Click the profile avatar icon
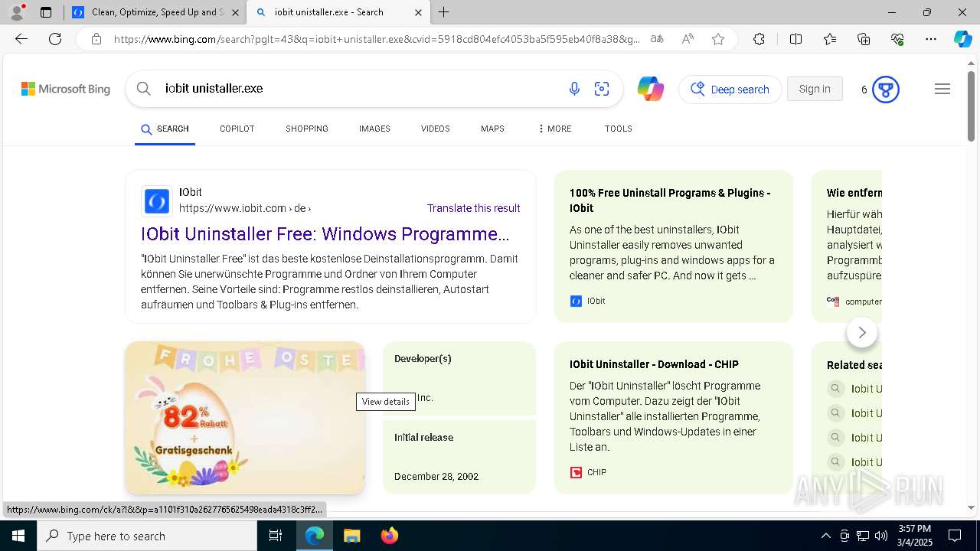This screenshot has width=980, height=551. coord(16,12)
